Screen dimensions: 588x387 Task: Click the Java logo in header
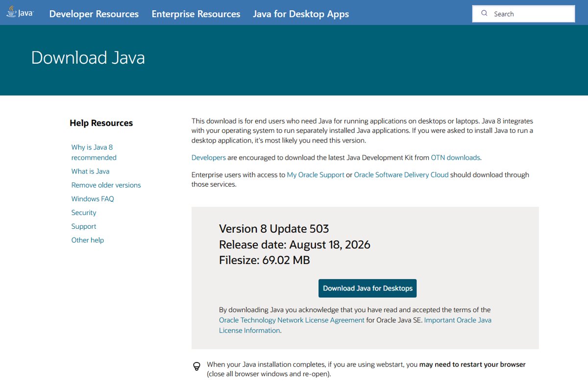pyautogui.click(x=20, y=12)
